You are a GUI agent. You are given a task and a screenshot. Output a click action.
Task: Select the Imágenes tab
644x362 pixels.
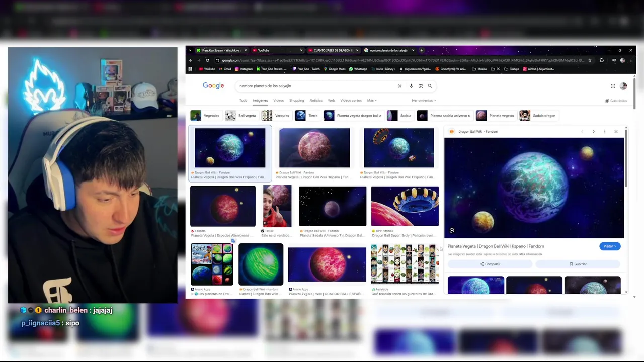(x=260, y=101)
